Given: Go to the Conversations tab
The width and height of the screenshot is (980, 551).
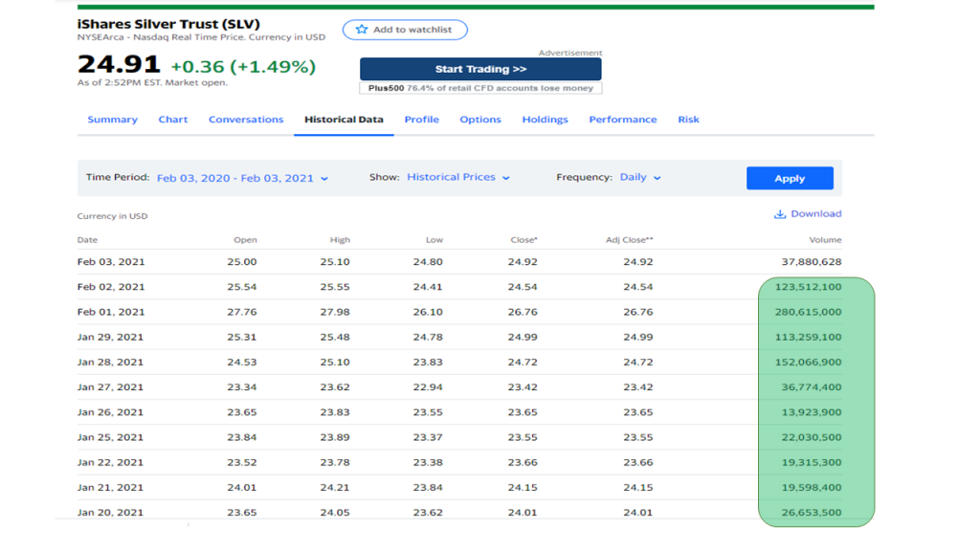Looking at the screenshot, I should (x=246, y=120).
